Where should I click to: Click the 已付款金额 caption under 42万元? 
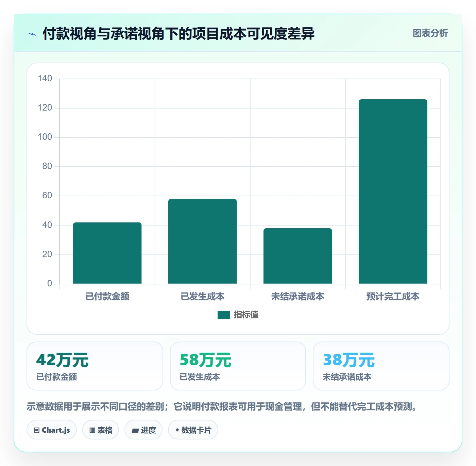tap(56, 377)
